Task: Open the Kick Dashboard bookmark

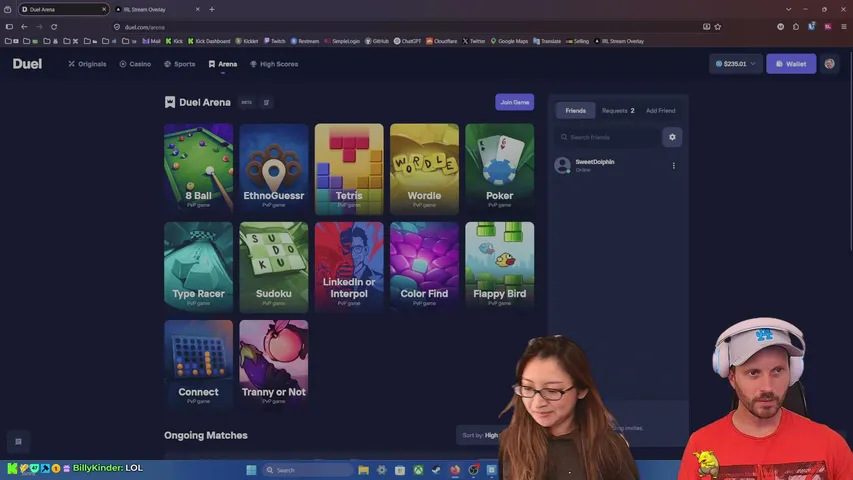Action: pos(209,41)
